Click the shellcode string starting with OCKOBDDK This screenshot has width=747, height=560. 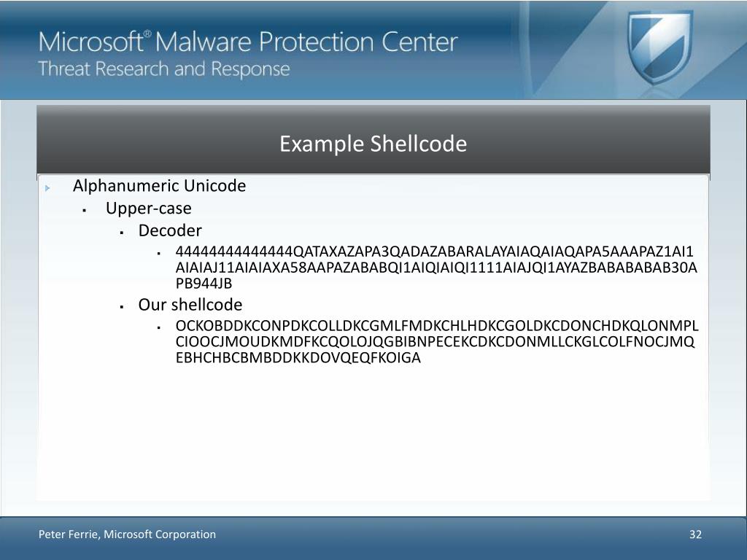[x=437, y=341]
